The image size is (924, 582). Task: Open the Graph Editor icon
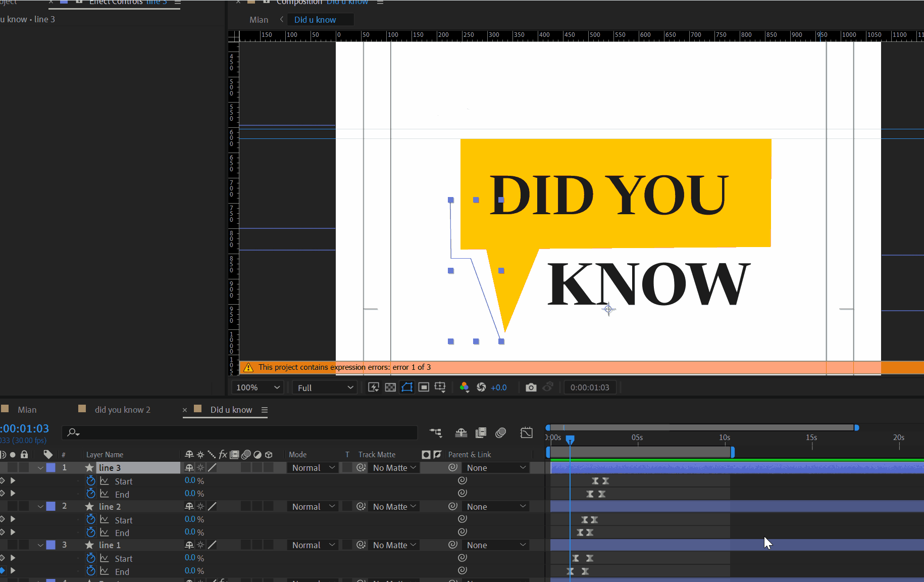point(527,432)
